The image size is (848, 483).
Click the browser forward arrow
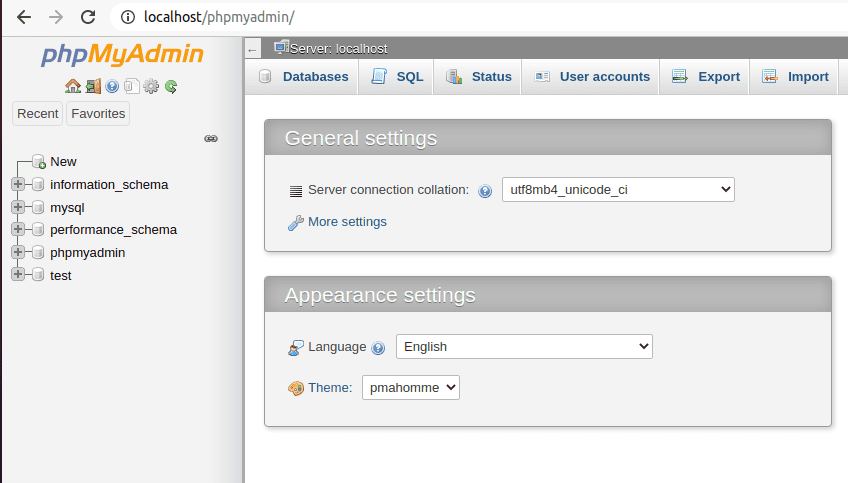pos(56,17)
